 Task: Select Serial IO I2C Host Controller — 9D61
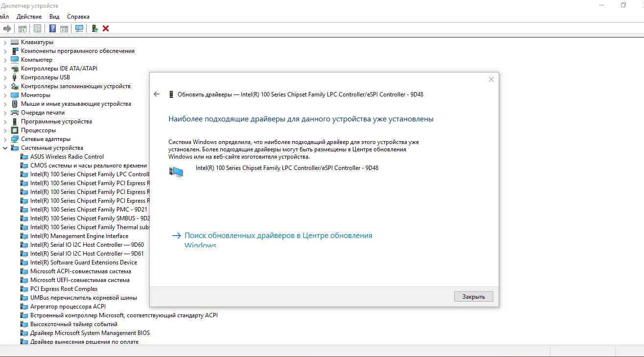tap(82, 254)
